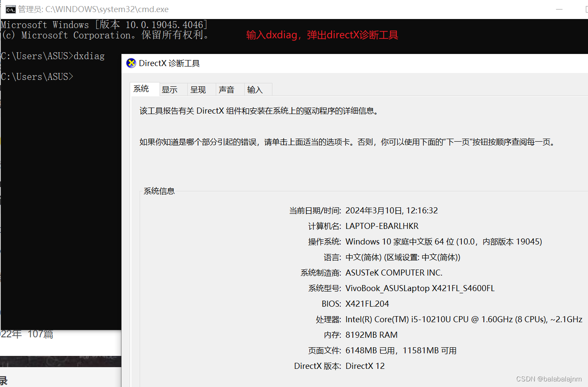This screenshot has width=588, height=387.
Task: Click the 系统型号 label
Action: (325, 288)
